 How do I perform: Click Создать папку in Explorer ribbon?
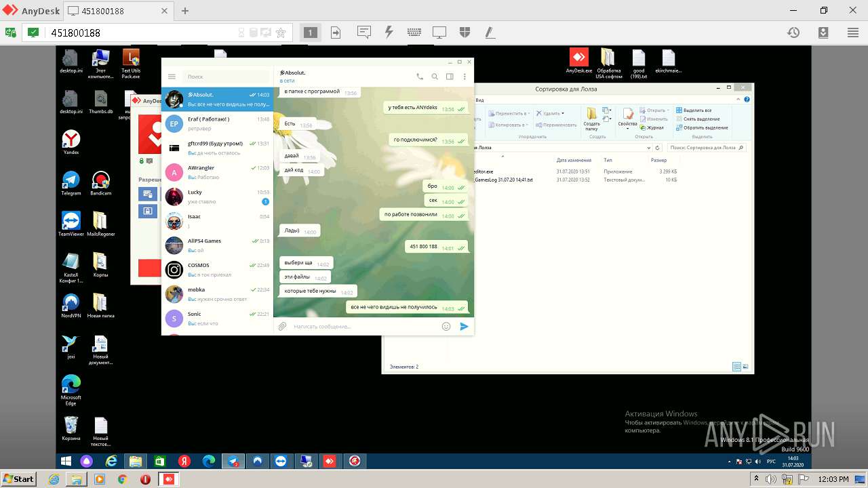pyautogui.click(x=592, y=119)
